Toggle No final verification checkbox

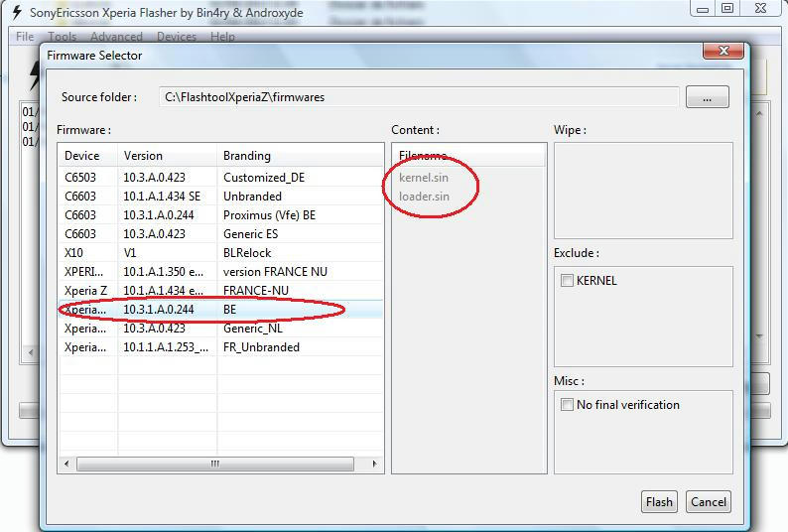click(x=567, y=404)
